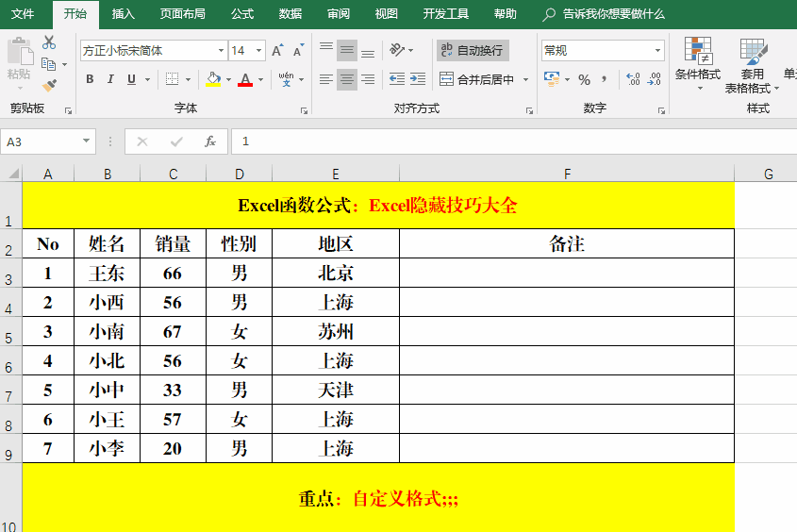Viewport: 797px width, 532px height.
Task: Expand the borders dropdown arrow
Action: pyautogui.click(x=188, y=80)
